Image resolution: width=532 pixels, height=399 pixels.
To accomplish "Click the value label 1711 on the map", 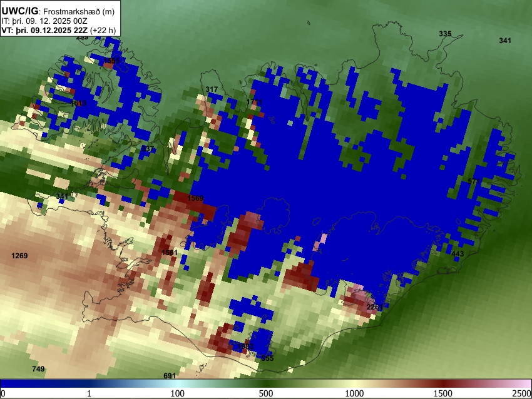I will (254, 102).
